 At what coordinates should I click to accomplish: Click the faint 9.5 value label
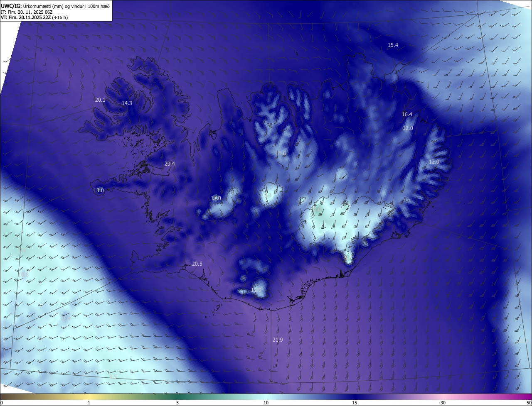point(113,377)
